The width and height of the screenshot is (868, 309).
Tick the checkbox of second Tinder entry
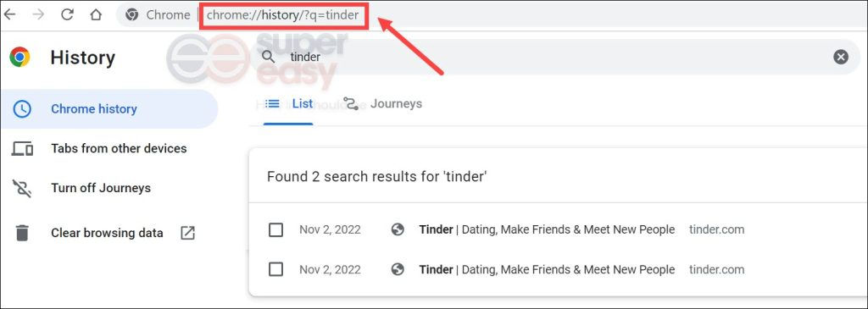[275, 269]
